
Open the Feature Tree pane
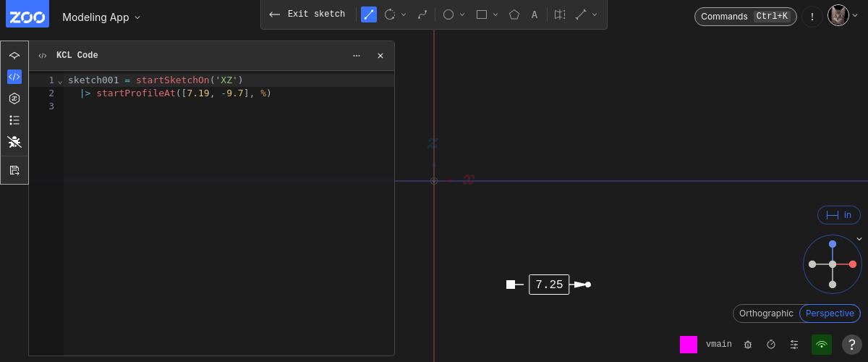14,56
